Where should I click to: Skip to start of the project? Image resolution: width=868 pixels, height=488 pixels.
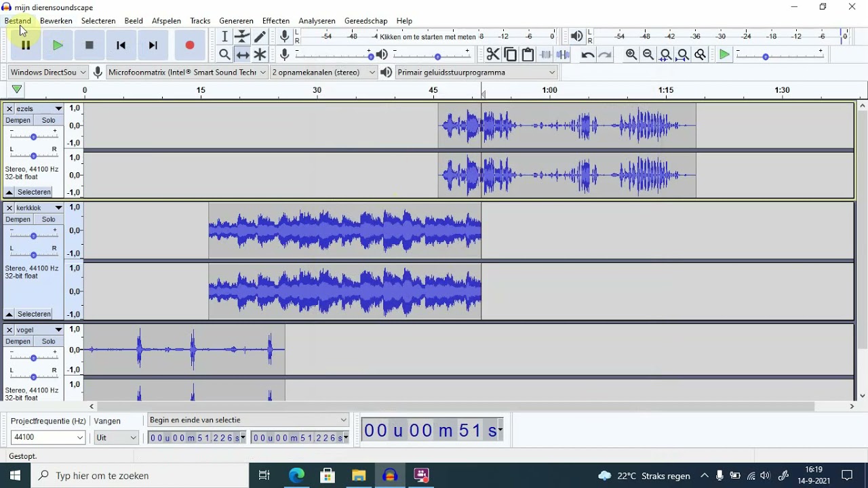click(121, 45)
